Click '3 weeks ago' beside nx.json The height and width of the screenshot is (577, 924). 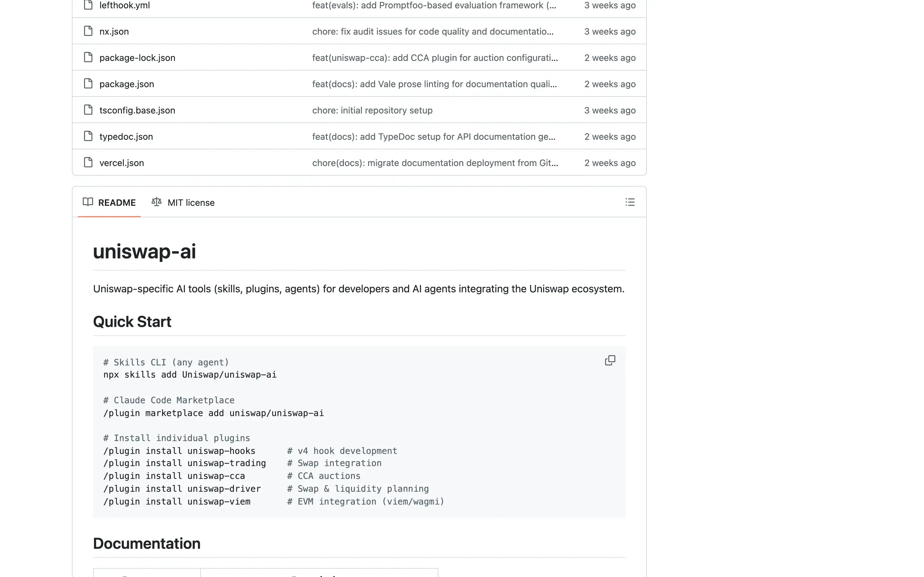(609, 31)
